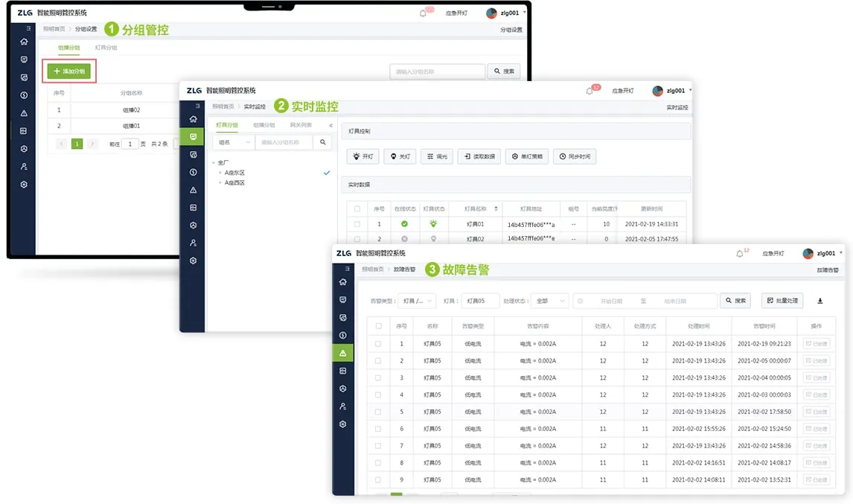Open the settings gear in fault alarm sidebar

click(x=342, y=424)
